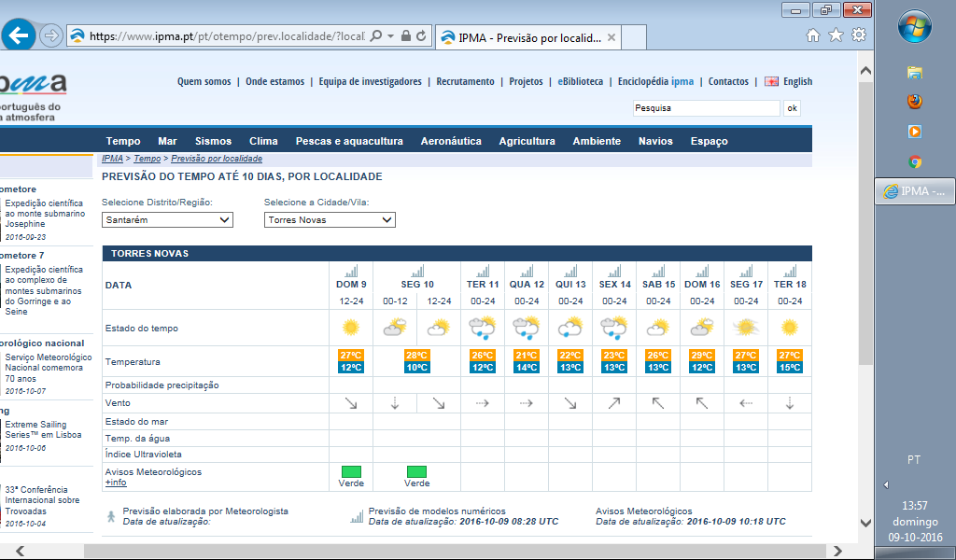
Task: Open Aeronáutica menu
Action: pyautogui.click(x=451, y=141)
